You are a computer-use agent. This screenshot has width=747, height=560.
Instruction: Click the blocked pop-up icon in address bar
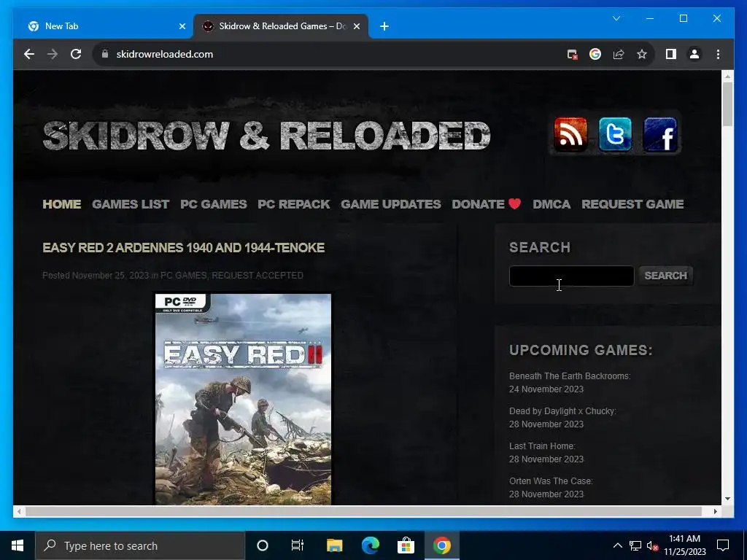(x=572, y=54)
